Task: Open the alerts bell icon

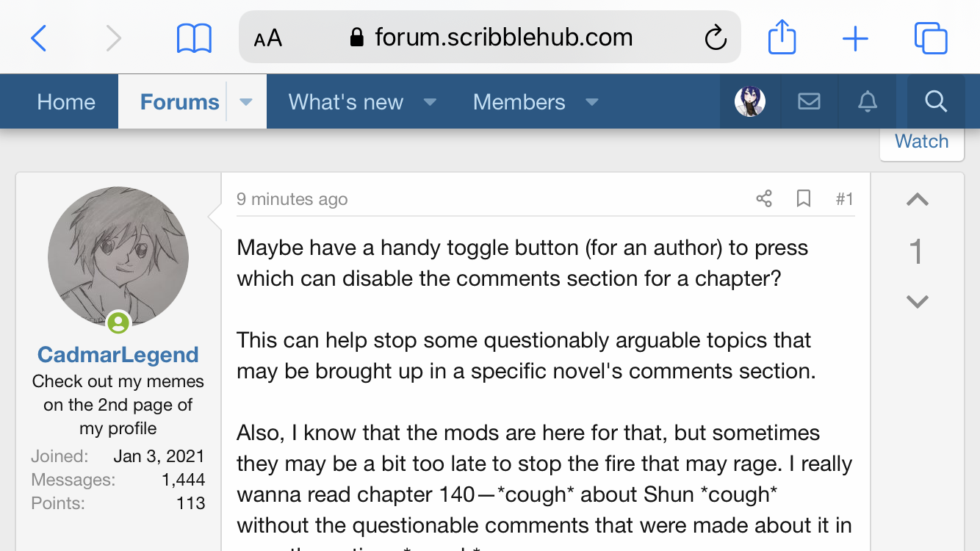Action: tap(868, 101)
